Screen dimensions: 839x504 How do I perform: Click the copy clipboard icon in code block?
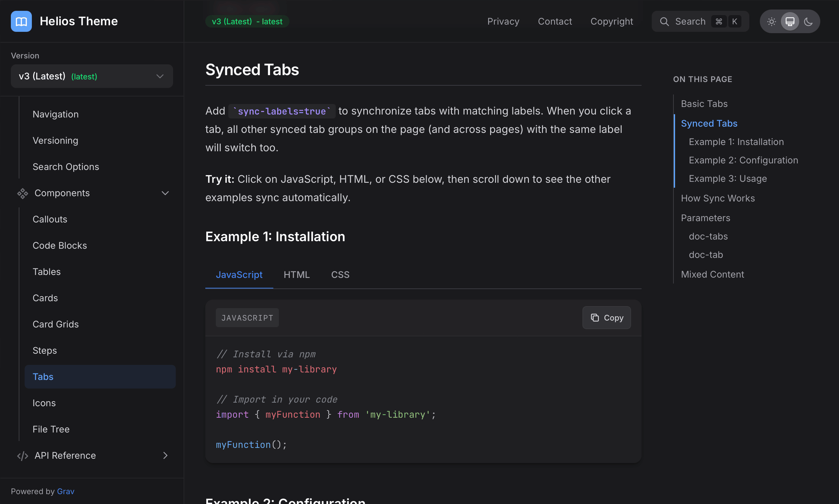(595, 318)
